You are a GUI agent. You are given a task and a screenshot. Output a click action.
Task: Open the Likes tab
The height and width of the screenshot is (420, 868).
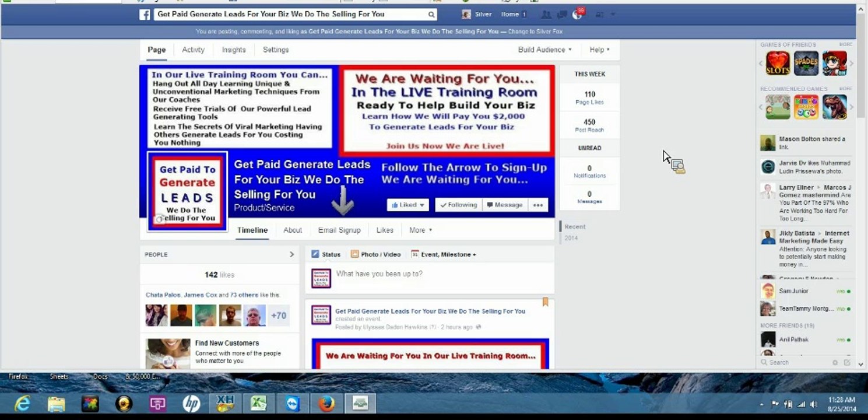[385, 230]
